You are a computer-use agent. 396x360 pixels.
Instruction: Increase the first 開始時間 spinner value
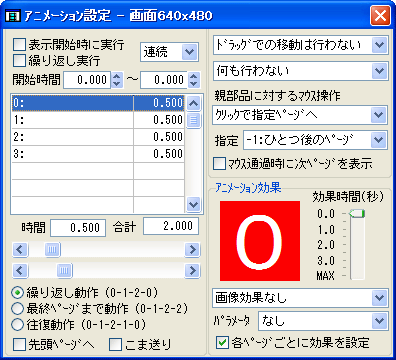(x=117, y=76)
